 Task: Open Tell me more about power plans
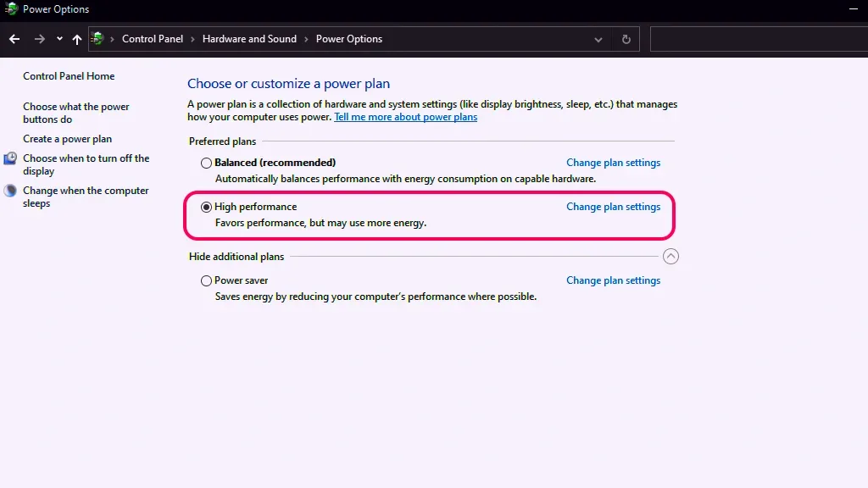(405, 117)
